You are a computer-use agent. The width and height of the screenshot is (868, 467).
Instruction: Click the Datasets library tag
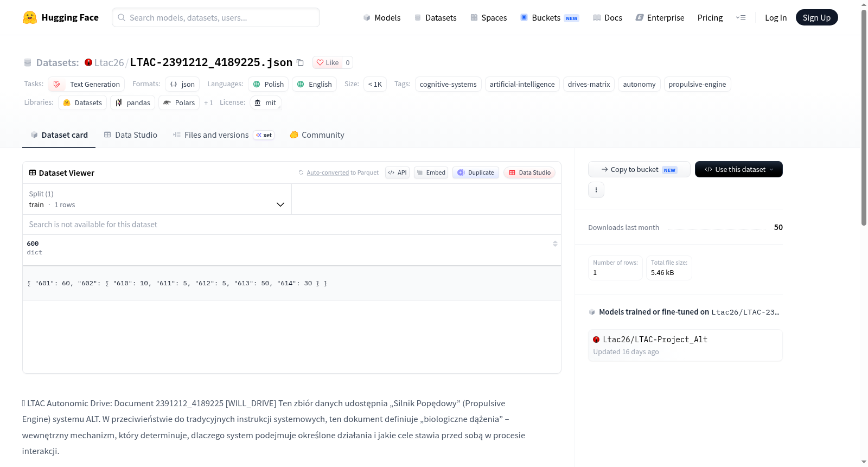tap(82, 103)
